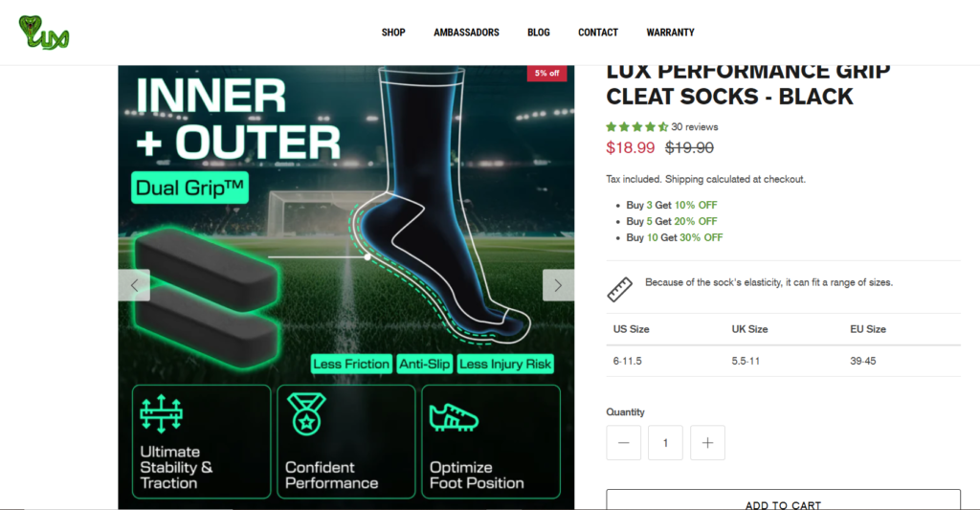Click the stability and traction arrows icon

(x=161, y=413)
